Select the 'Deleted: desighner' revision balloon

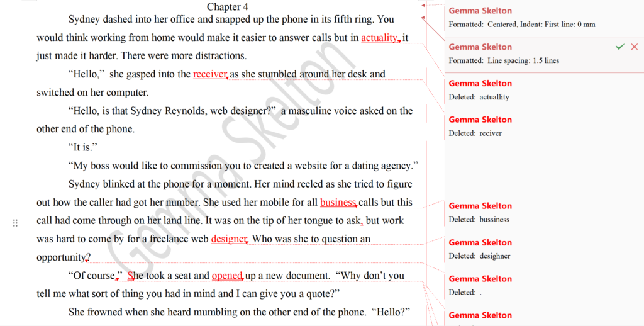click(544, 249)
